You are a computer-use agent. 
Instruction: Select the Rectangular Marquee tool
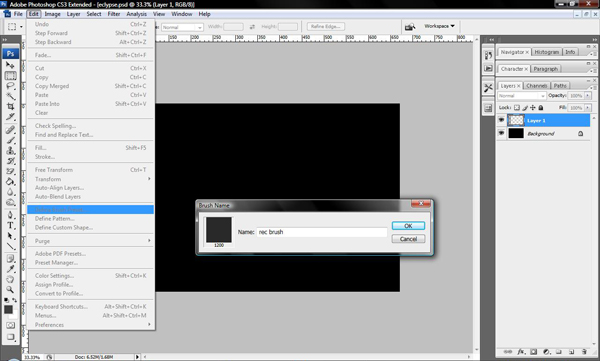point(10,75)
